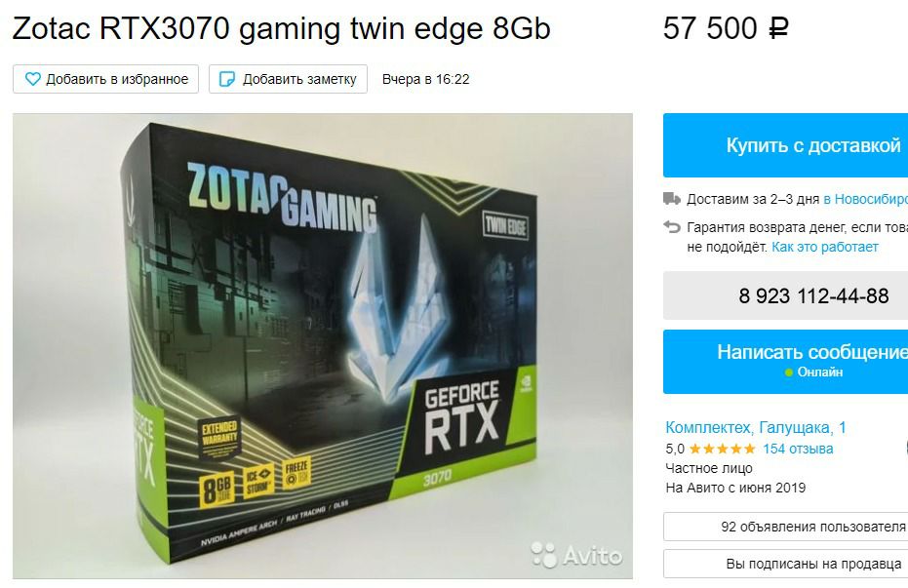Open seller profile Комплектех, Галущака, 1

(x=756, y=428)
